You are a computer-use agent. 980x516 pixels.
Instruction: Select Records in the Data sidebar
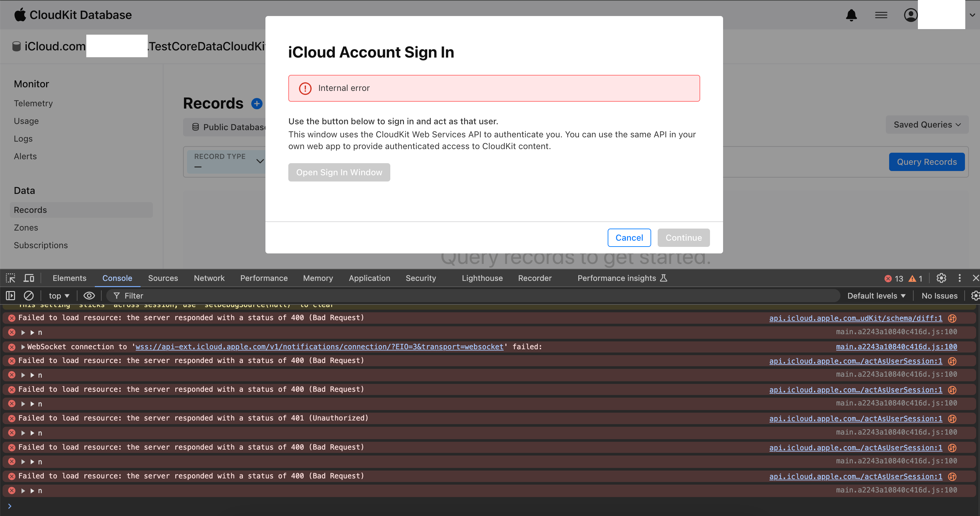click(81, 210)
